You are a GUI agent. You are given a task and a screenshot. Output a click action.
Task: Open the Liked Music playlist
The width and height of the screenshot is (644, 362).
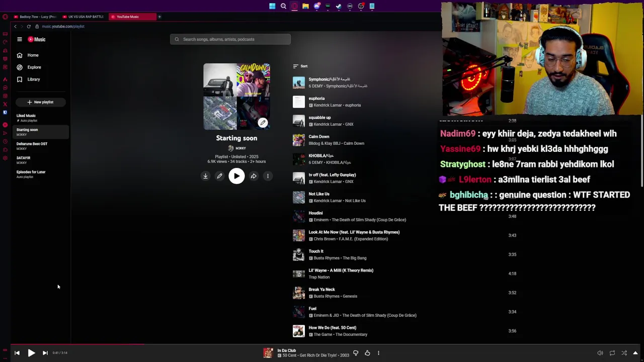tap(42, 118)
